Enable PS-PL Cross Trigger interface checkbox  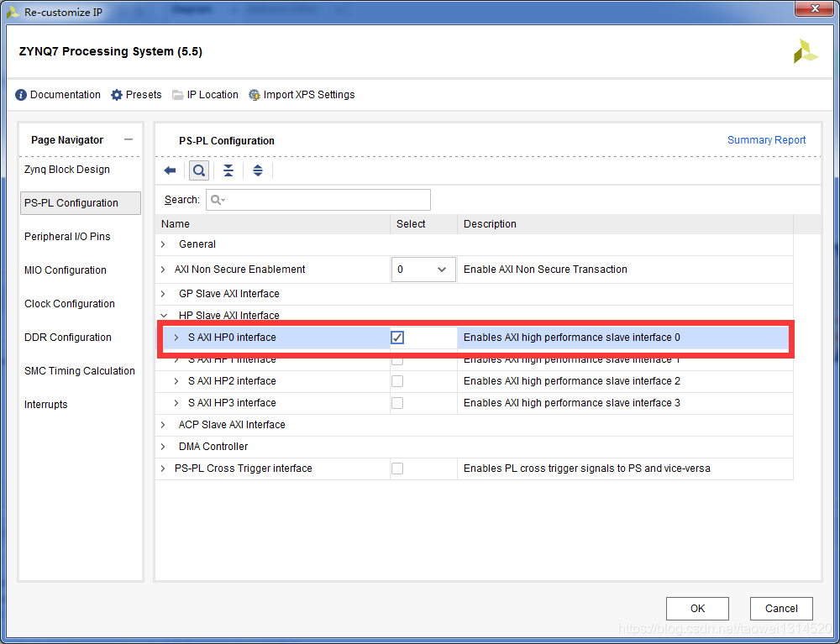397,469
